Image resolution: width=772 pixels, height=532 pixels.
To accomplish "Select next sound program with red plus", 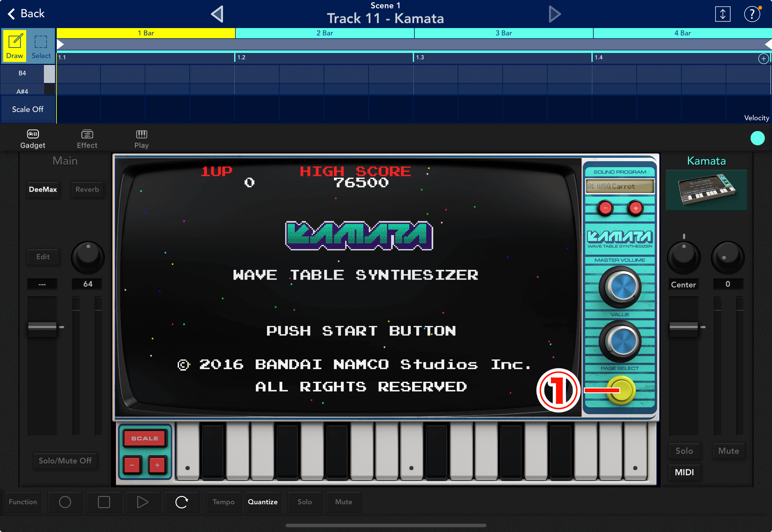I will pyautogui.click(x=635, y=208).
